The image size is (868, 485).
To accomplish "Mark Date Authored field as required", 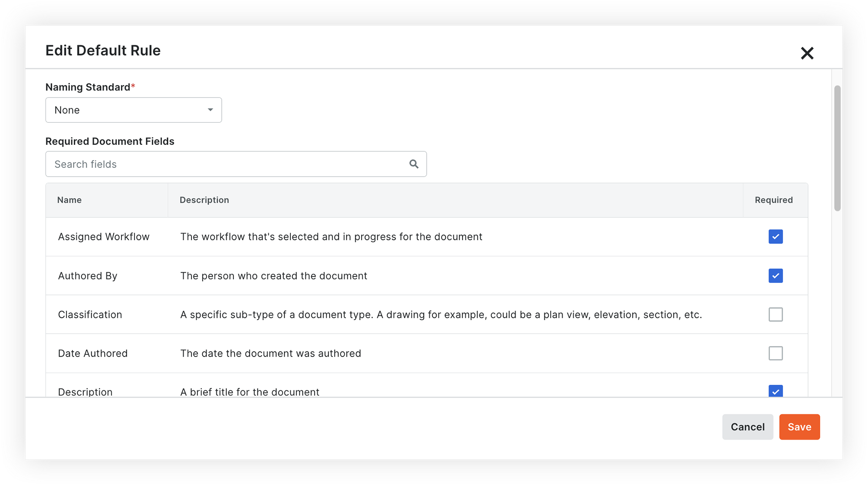I will (775, 354).
